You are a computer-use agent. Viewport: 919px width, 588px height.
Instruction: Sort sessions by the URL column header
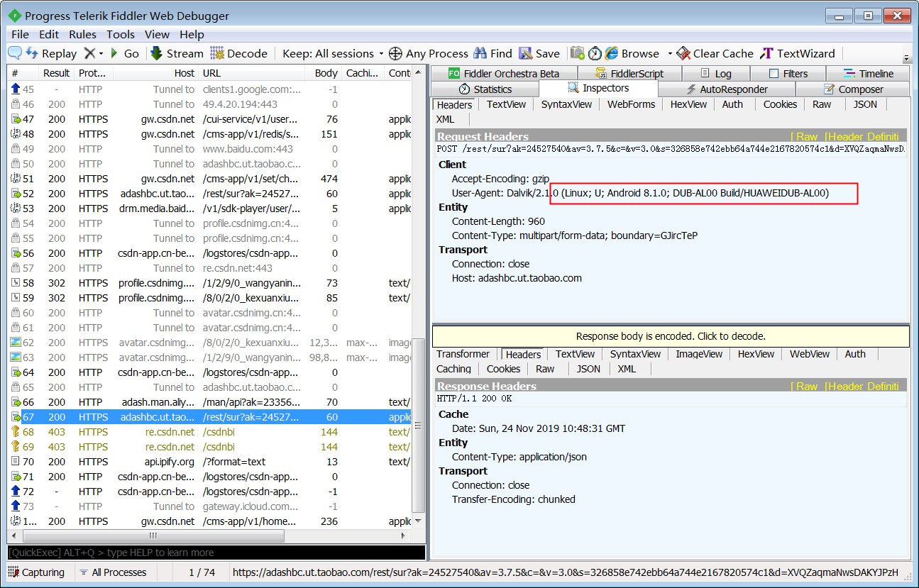252,73
